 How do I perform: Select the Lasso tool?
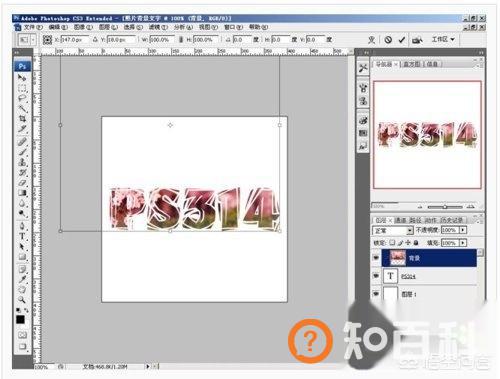[x=22, y=98]
